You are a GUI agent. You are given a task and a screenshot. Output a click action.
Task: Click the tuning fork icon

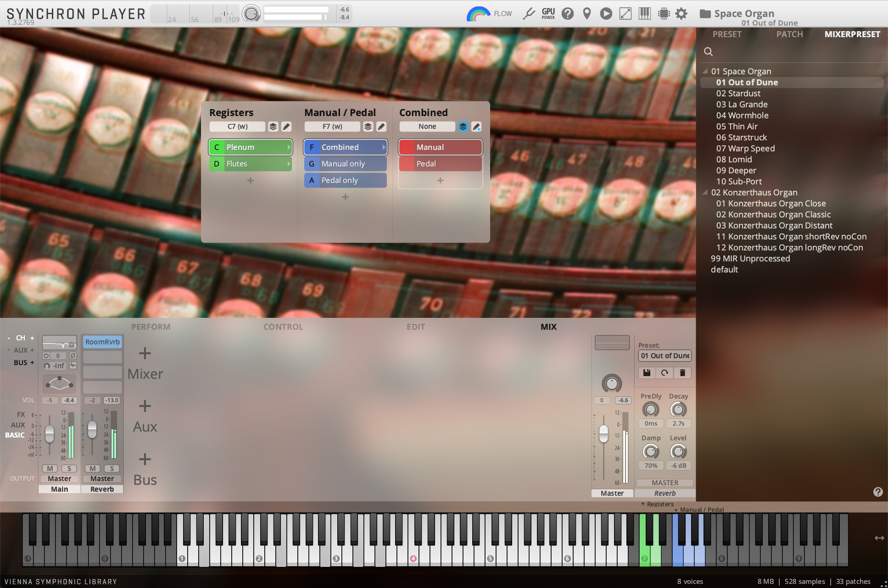click(x=529, y=14)
